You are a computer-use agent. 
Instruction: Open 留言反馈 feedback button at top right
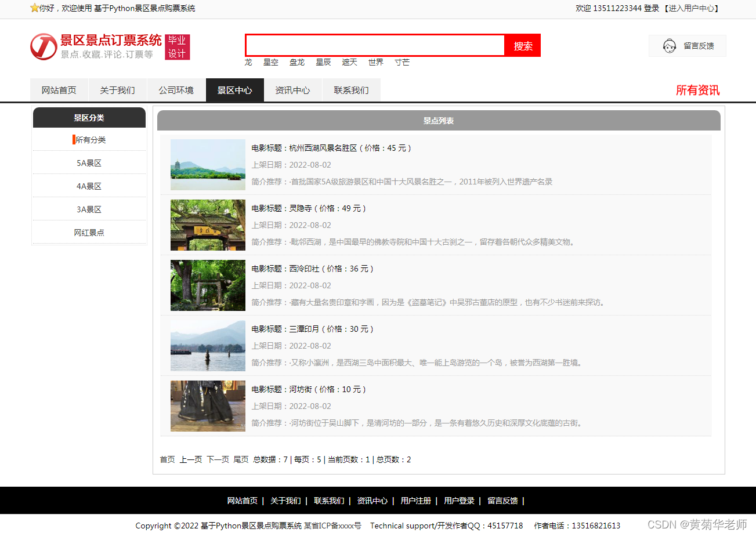(x=688, y=46)
